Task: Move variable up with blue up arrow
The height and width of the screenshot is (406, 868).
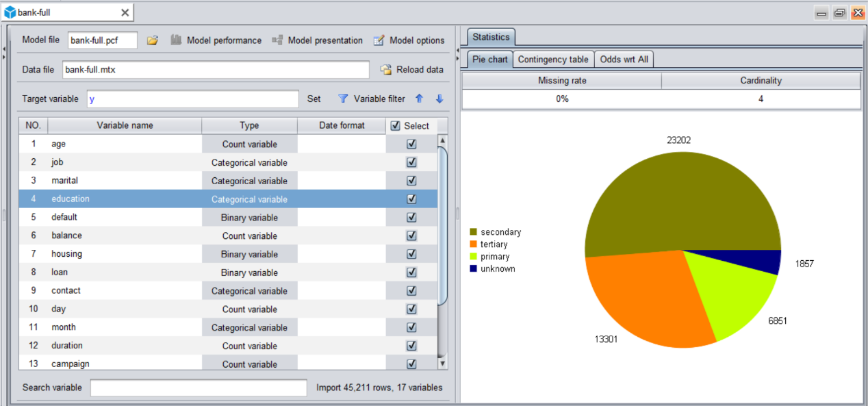Action: [x=420, y=99]
